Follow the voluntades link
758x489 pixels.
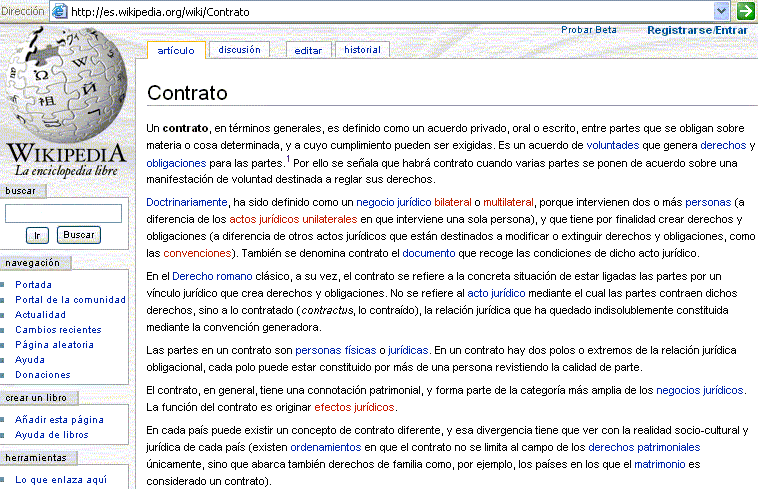612,145
